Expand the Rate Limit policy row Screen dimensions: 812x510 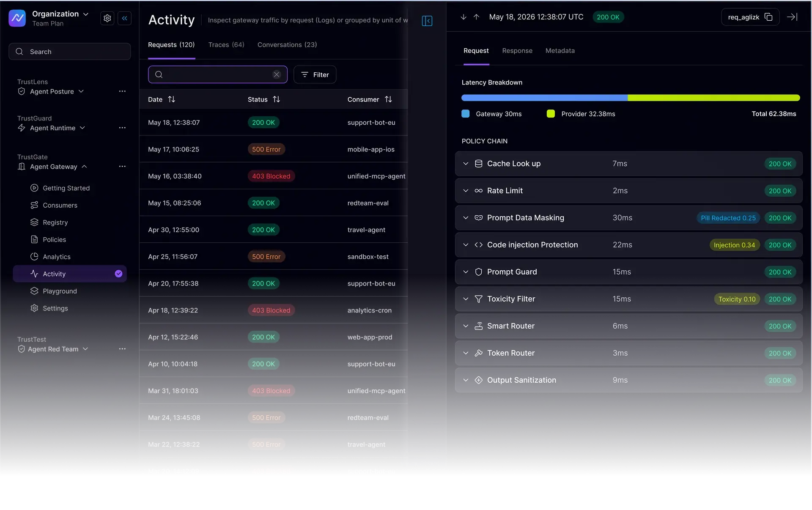click(x=466, y=191)
